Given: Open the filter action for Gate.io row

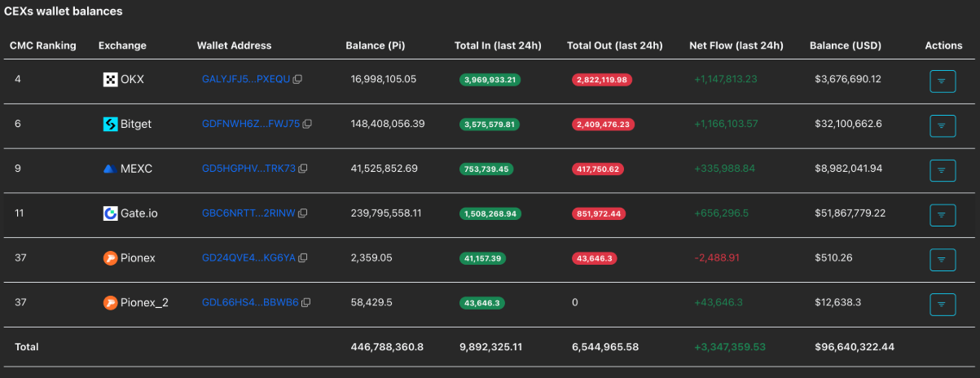Looking at the screenshot, I should [x=942, y=215].
